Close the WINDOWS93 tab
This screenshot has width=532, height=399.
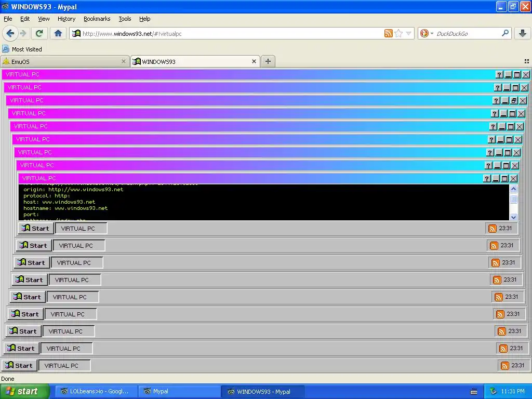pyautogui.click(x=254, y=61)
